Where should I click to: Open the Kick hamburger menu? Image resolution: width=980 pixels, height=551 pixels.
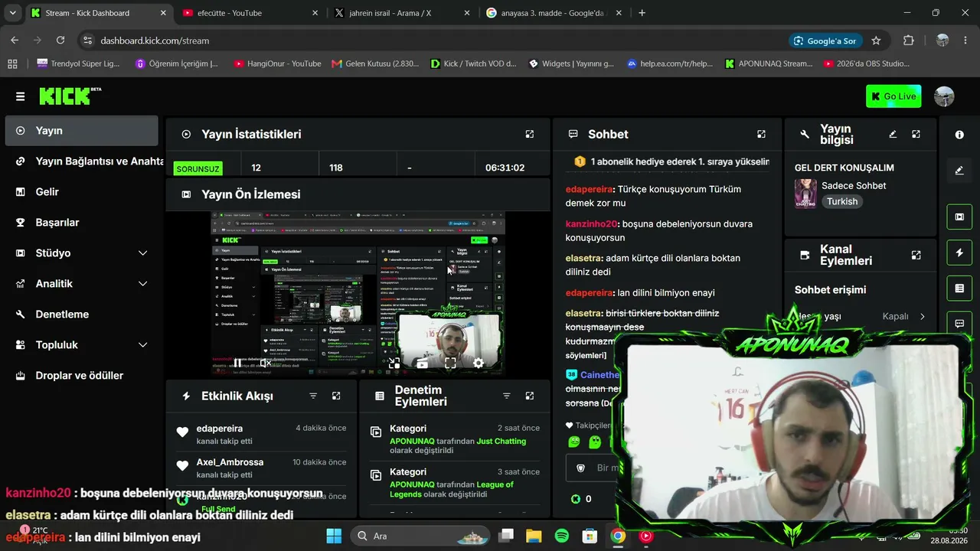coord(20,96)
